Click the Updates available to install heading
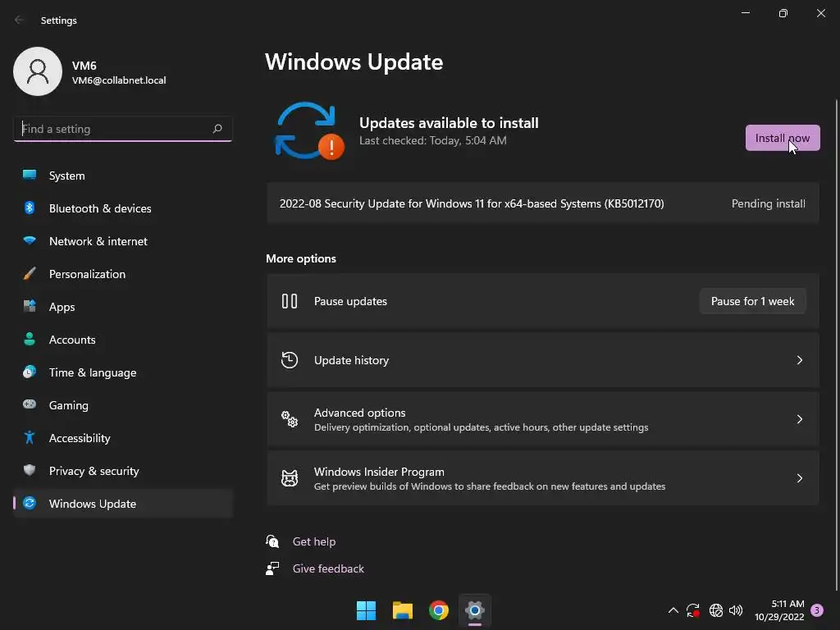Screen dimensions: 840x630 pyautogui.click(x=449, y=123)
